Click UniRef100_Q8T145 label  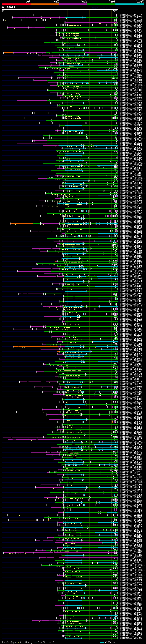(x=131, y=347)
